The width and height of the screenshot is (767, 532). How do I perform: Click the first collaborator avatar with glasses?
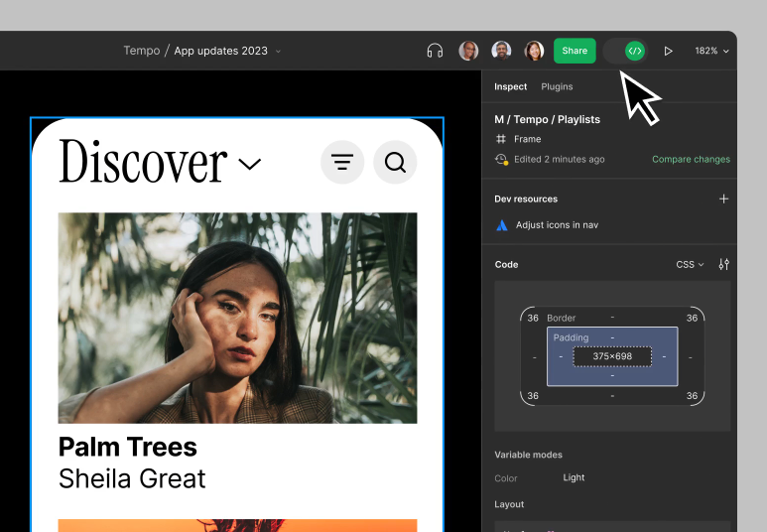tap(468, 51)
